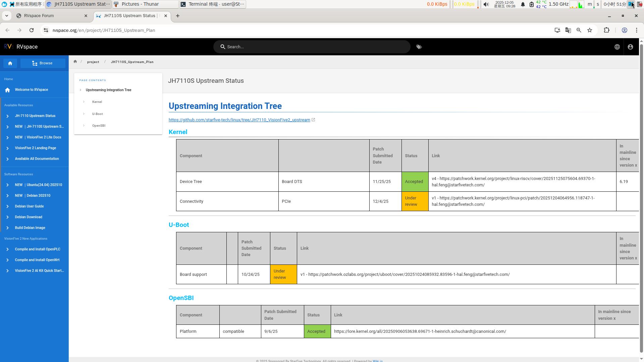Click the home icon button in sidebar
644x362 pixels.
tap(10, 63)
